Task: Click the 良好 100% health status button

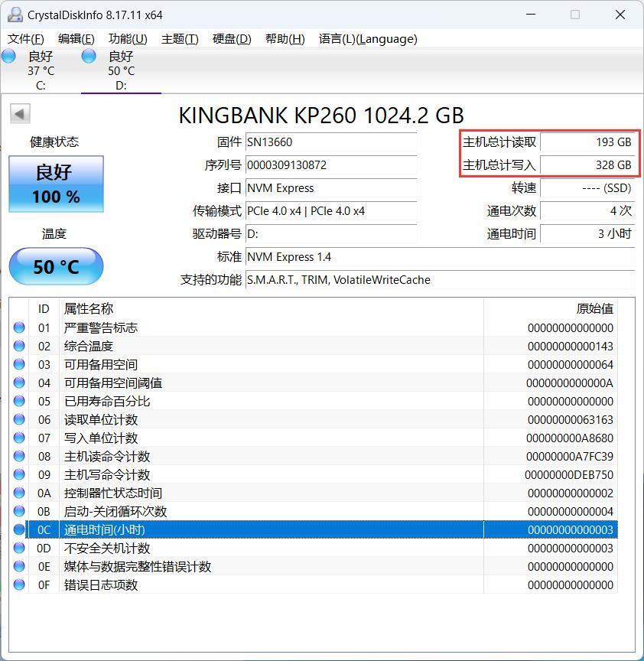Action: click(55, 184)
